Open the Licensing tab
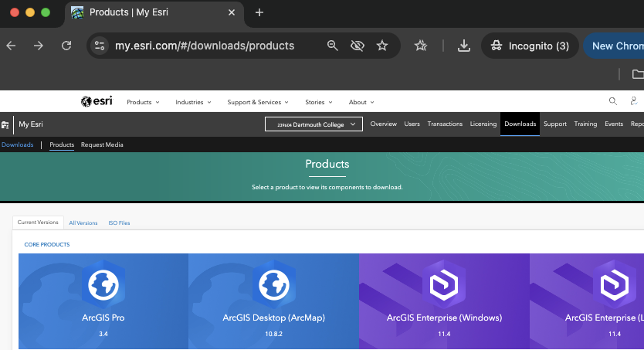The image size is (644, 350). point(483,124)
